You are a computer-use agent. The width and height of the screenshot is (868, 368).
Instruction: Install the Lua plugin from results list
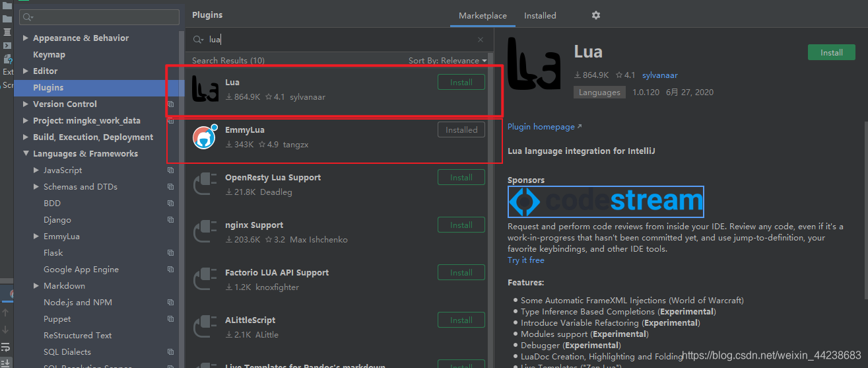click(x=461, y=83)
